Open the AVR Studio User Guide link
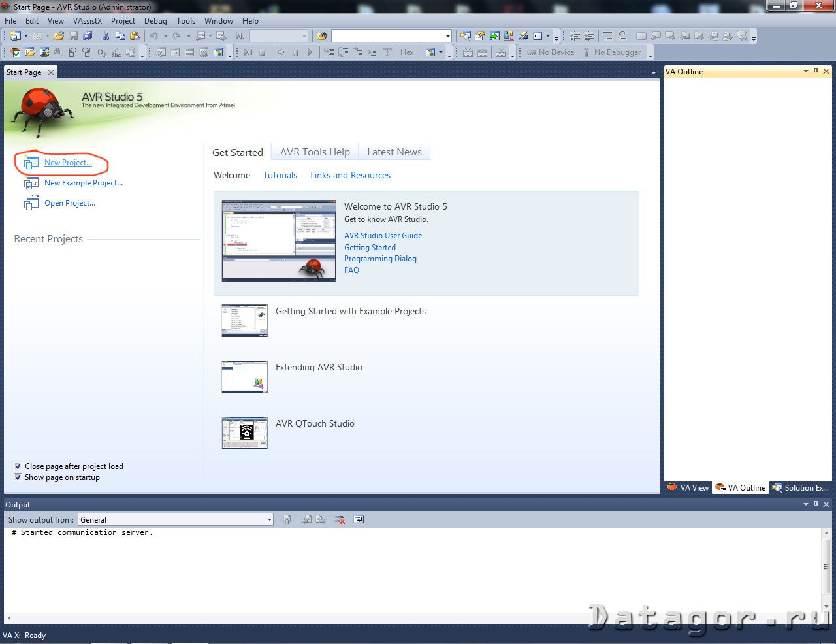The width and height of the screenshot is (836, 644). pyautogui.click(x=383, y=236)
